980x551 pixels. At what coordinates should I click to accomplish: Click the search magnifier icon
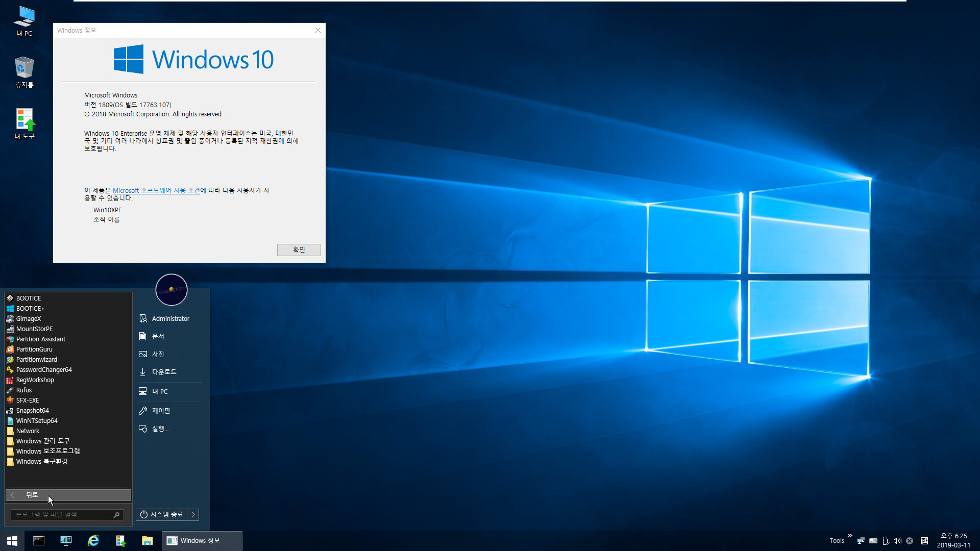tap(117, 515)
